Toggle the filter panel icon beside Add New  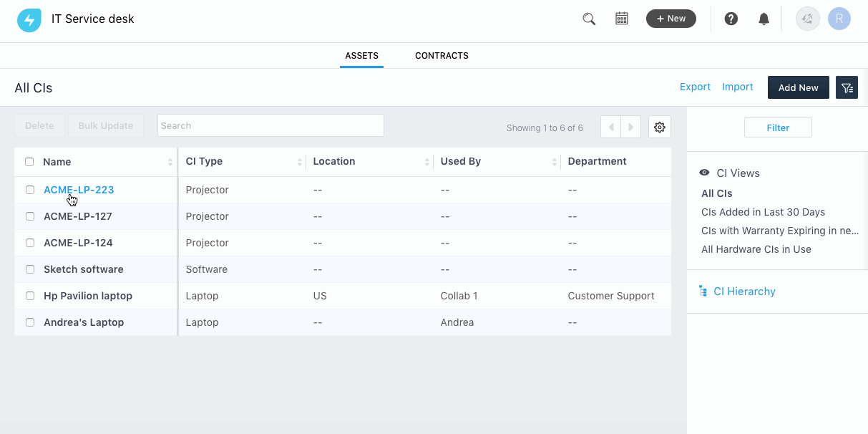point(847,87)
